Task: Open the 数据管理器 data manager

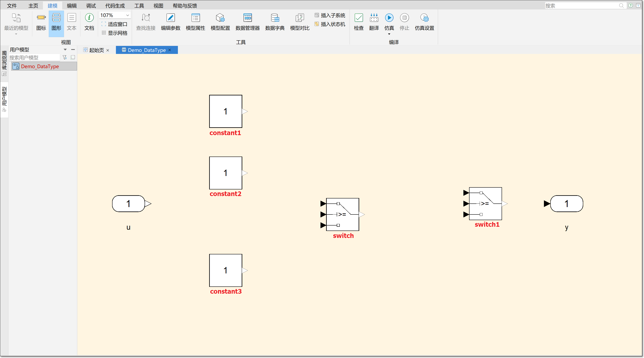Action: tap(247, 22)
